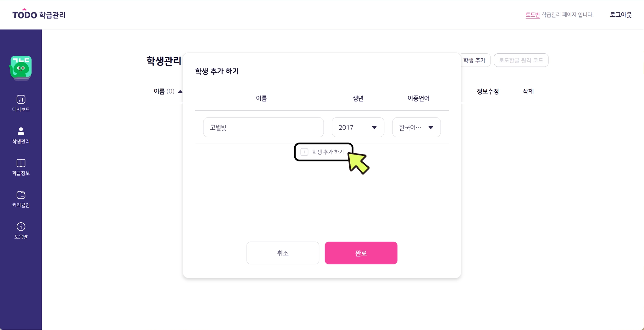Click the plus icon beside 학생 추가 하기
Image resolution: width=644 pixels, height=330 pixels.
pos(304,152)
